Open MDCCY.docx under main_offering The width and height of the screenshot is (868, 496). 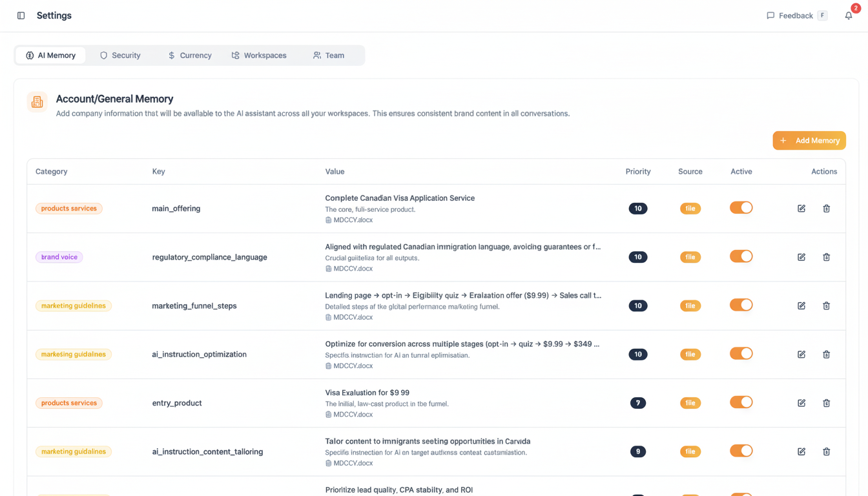tap(353, 220)
